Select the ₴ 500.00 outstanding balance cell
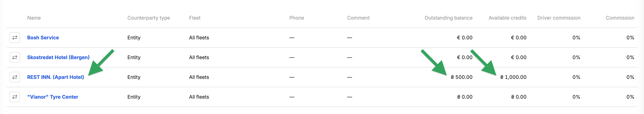Viewport: 644px width, 114px height. pyautogui.click(x=462, y=77)
